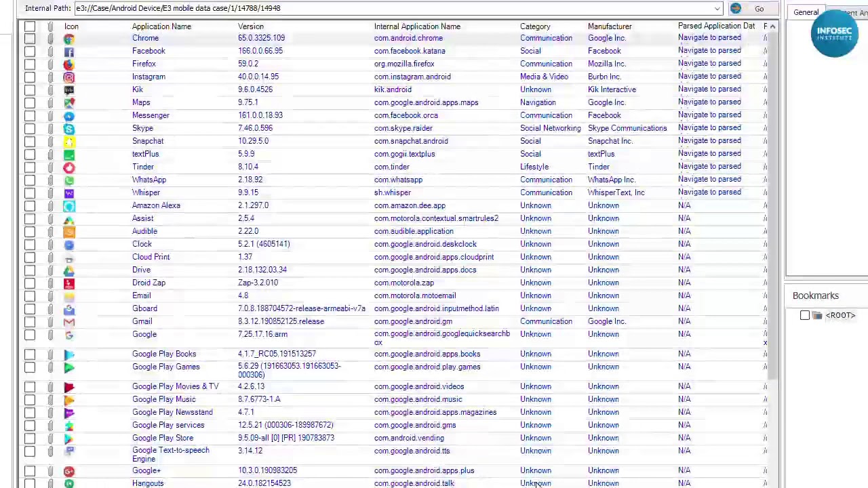Sort by the Manufacturer column header
Image resolution: width=868 pixels, height=488 pixels.
pos(610,26)
